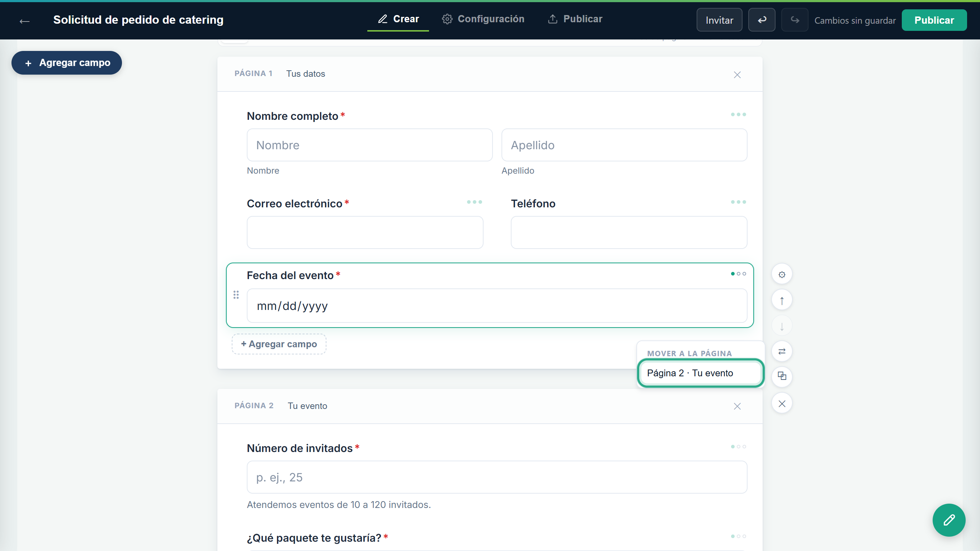Click the dashed + Agregar campo button
The width and height of the screenshot is (980, 551).
[x=279, y=344]
